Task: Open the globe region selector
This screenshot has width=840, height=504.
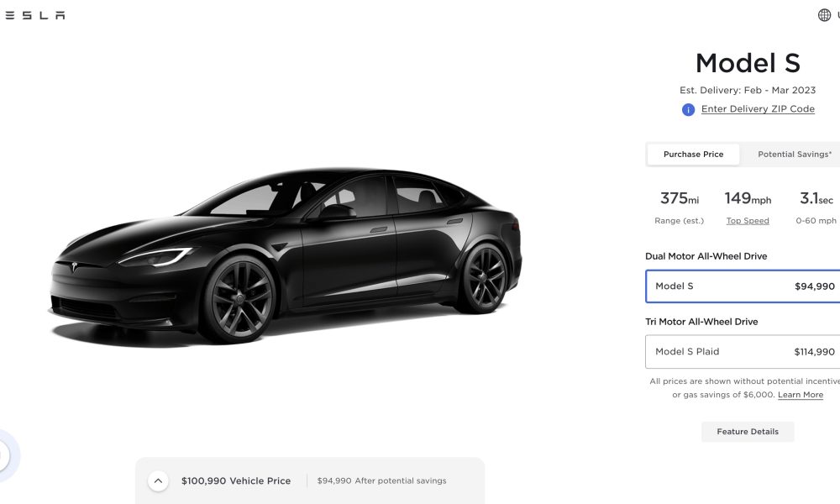Action: pos(824,15)
